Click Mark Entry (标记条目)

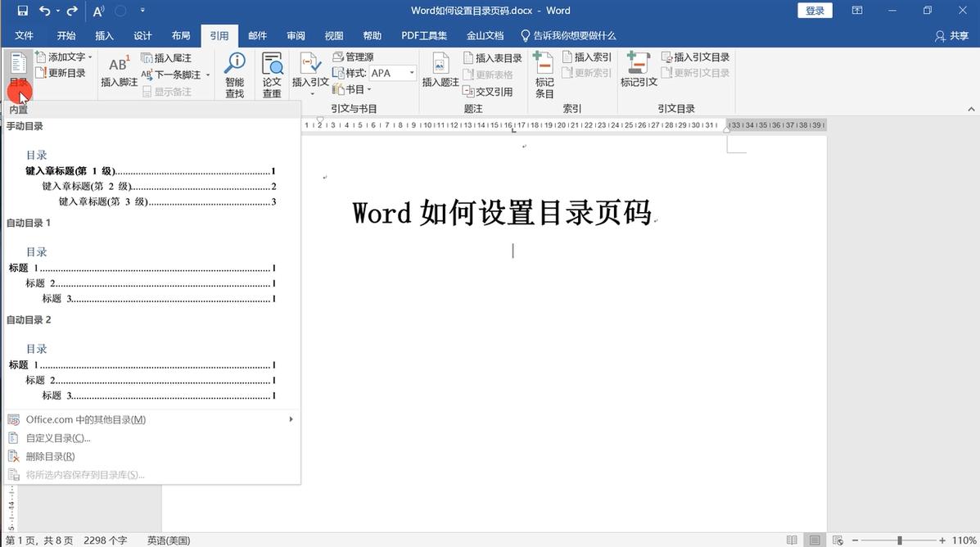pyautogui.click(x=544, y=75)
